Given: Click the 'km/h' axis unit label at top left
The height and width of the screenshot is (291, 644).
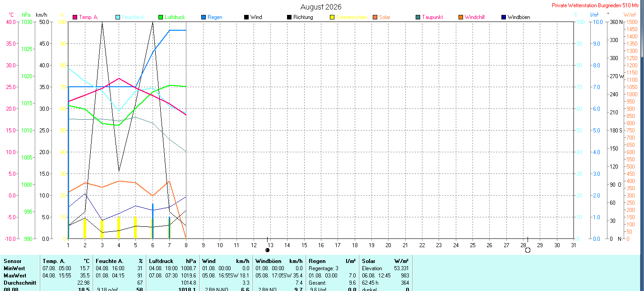Looking at the screenshot, I should [42, 15].
